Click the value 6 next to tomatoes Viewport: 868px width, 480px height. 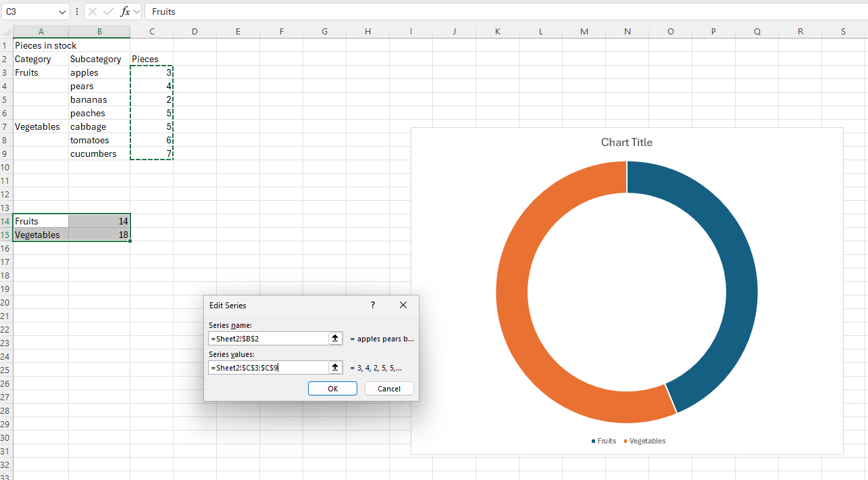point(151,140)
